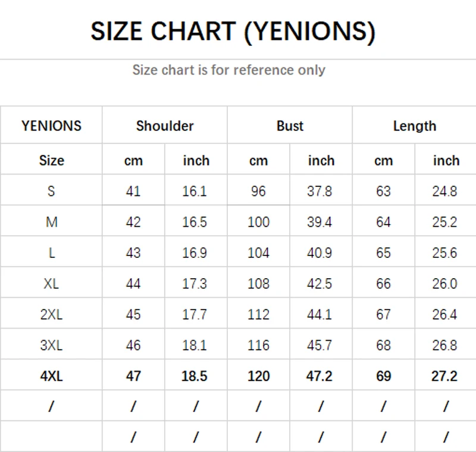Click the SIZE CHART (YENIONS) title
The width and height of the screenshot is (476, 452).
[x=233, y=32]
